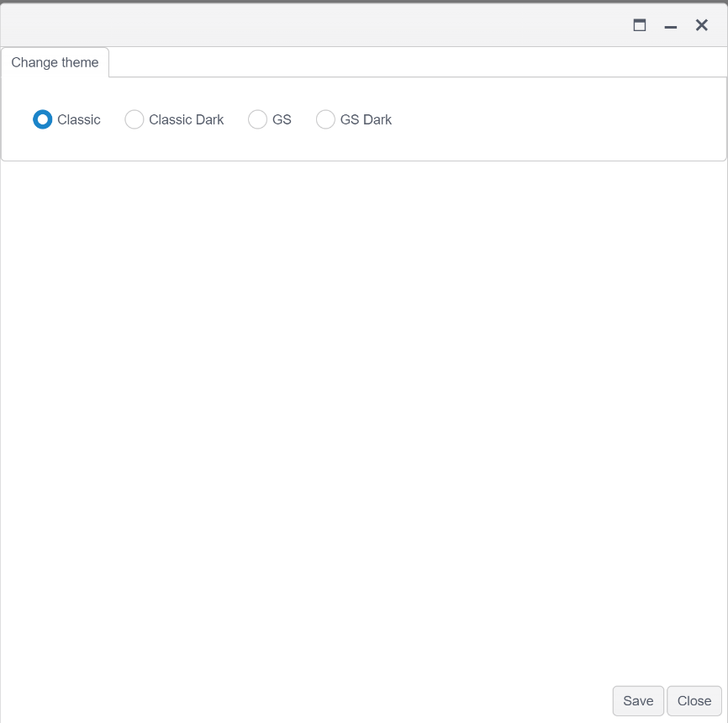Image resolution: width=728 pixels, height=723 pixels.
Task: Click the "GS Dark" label text
Action: [366, 119]
